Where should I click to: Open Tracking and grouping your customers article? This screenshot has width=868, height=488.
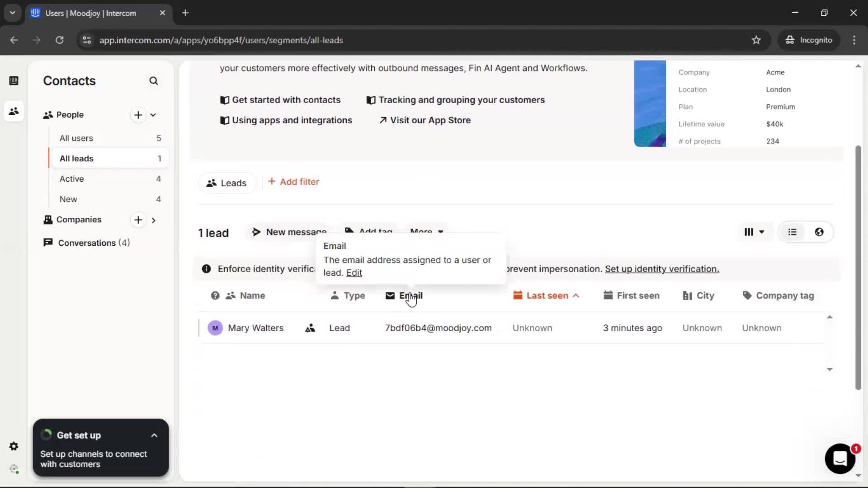pos(455,100)
